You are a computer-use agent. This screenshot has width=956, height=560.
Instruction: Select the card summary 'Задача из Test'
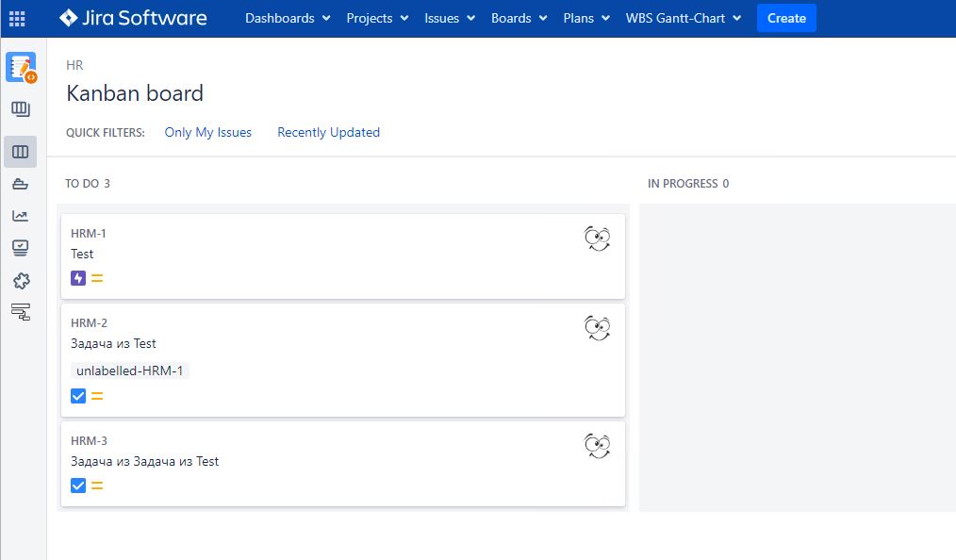[x=113, y=344]
